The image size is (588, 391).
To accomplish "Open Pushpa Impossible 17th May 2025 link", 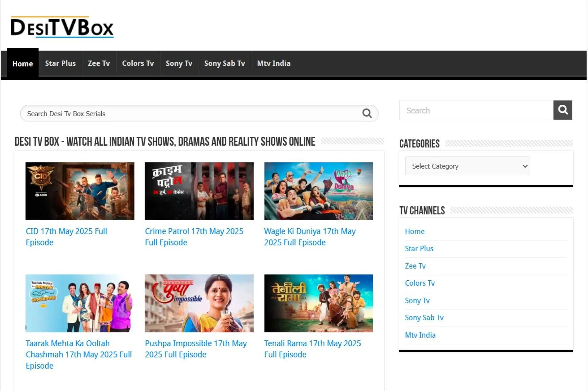I will click(x=196, y=349).
